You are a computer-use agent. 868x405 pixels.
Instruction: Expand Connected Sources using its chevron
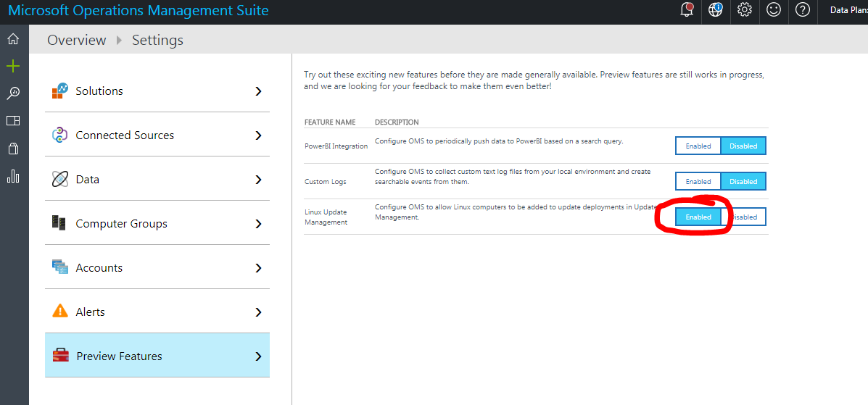coord(258,135)
